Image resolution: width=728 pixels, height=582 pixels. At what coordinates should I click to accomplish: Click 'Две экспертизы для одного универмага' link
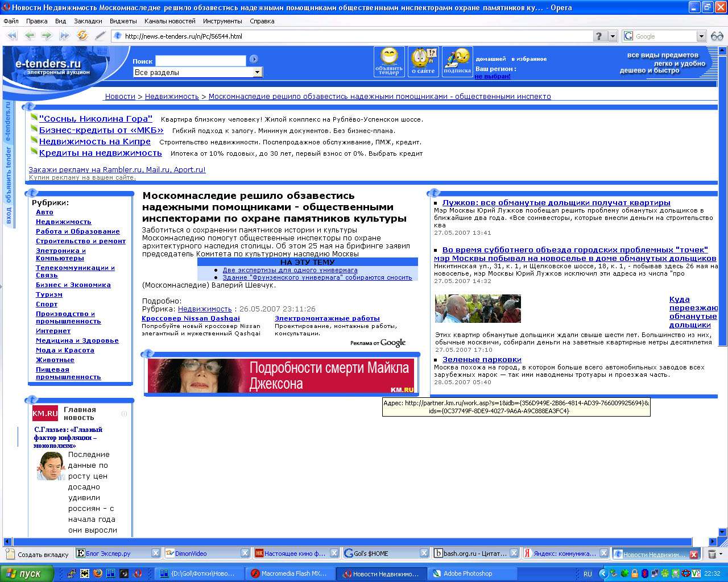(290, 270)
